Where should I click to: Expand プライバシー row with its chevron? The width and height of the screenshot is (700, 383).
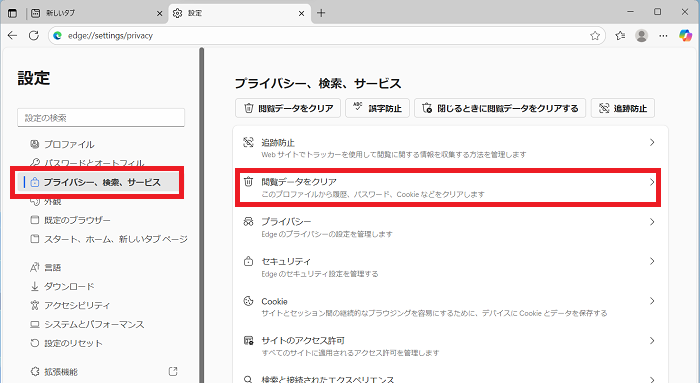point(652,222)
